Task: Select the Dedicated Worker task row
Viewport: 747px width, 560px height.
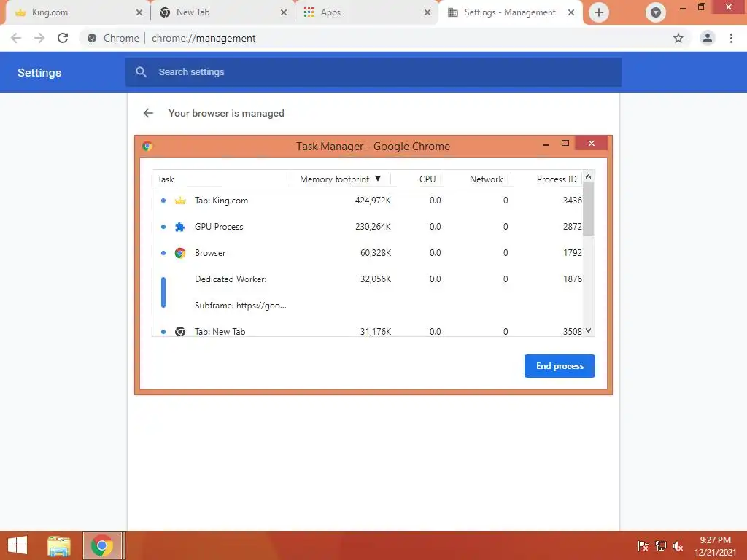Action: point(368,279)
